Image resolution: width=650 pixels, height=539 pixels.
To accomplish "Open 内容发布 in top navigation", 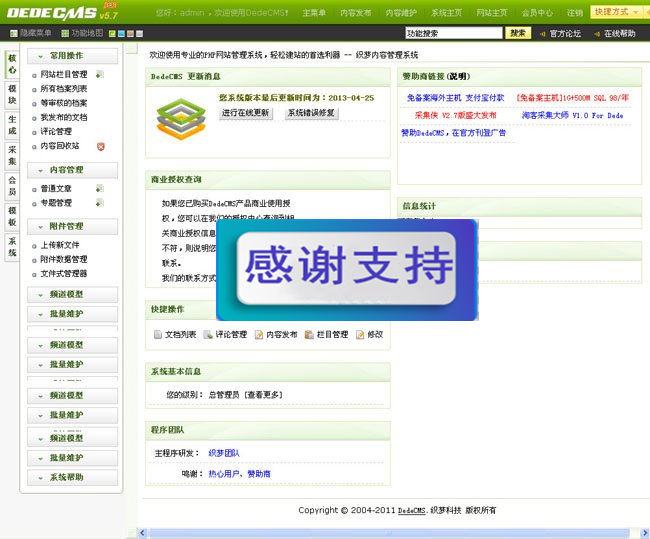I will (x=356, y=13).
